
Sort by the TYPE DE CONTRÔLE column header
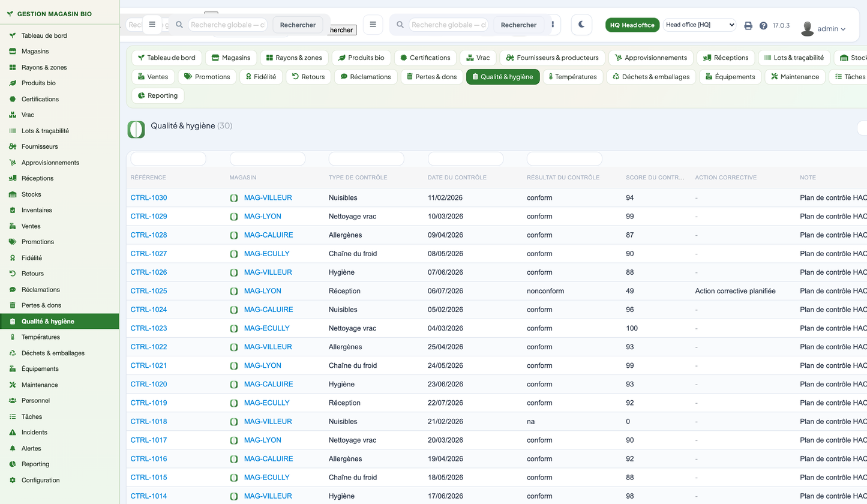coord(358,178)
